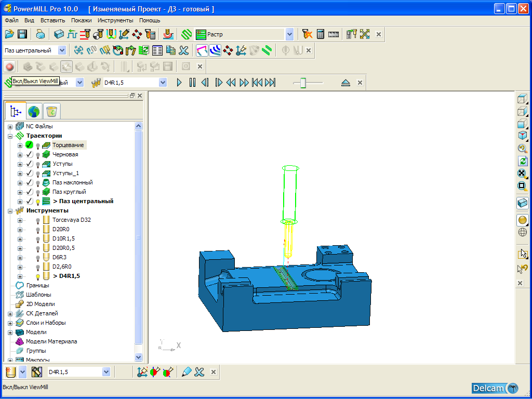
Task: Save project with the floppy disk icon
Action: [x=22, y=34]
